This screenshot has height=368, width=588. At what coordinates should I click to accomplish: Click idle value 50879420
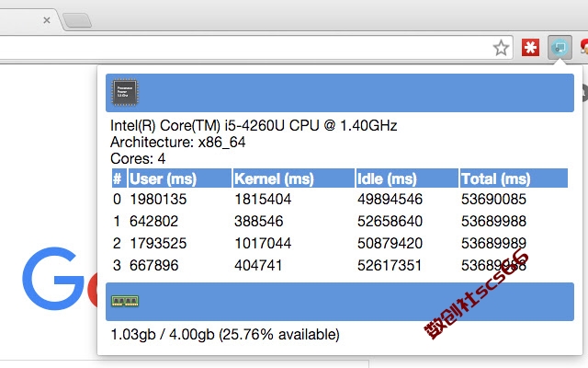[390, 243]
